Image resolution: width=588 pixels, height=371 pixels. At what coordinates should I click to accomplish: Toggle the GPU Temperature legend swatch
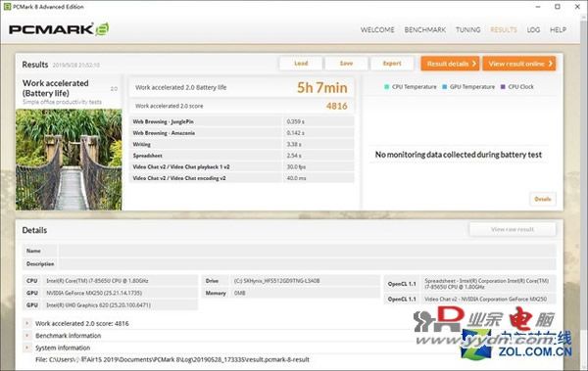coord(445,87)
